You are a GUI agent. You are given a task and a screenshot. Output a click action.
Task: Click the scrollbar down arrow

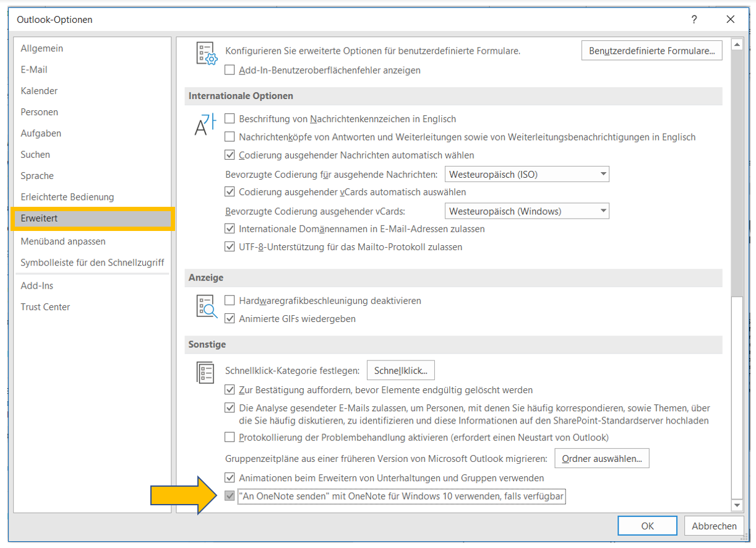click(736, 506)
